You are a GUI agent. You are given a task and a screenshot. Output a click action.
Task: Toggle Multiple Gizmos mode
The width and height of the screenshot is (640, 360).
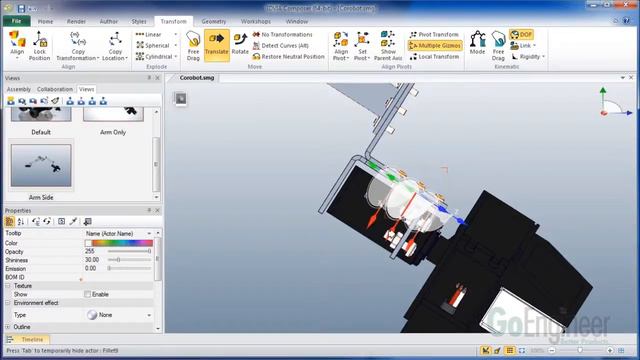click(435, 45)
